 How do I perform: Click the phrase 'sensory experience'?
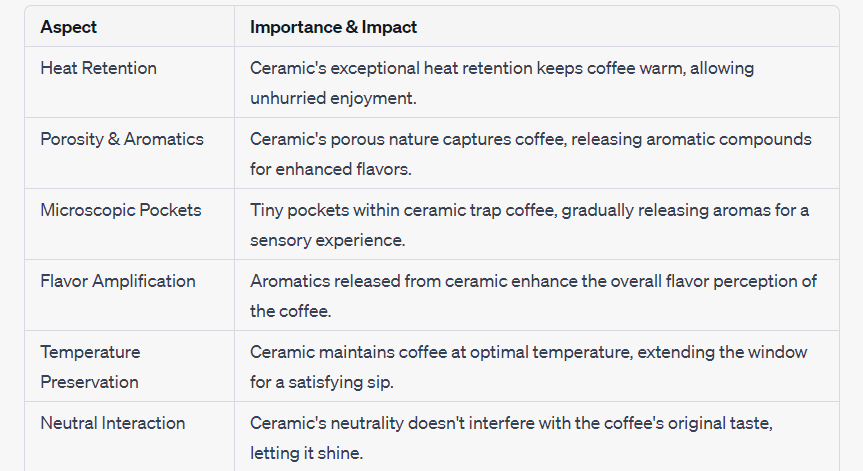(x=327, y=240)
